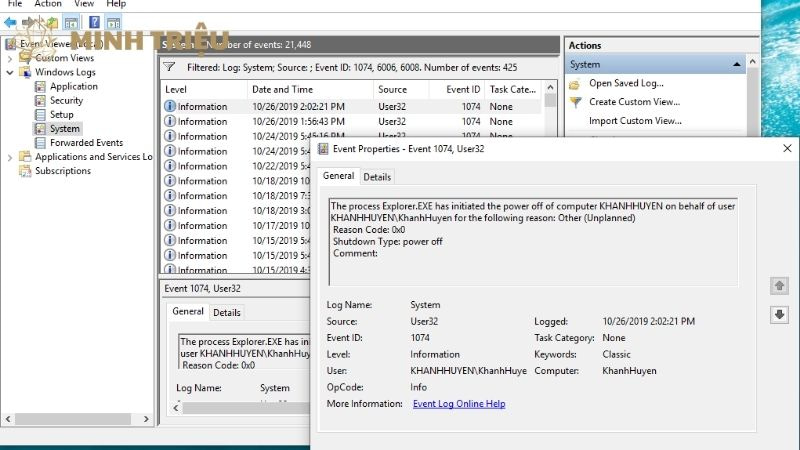Expand Applications and Services Logs node
This screenshot has width=800, height=450.
point(10,157)
